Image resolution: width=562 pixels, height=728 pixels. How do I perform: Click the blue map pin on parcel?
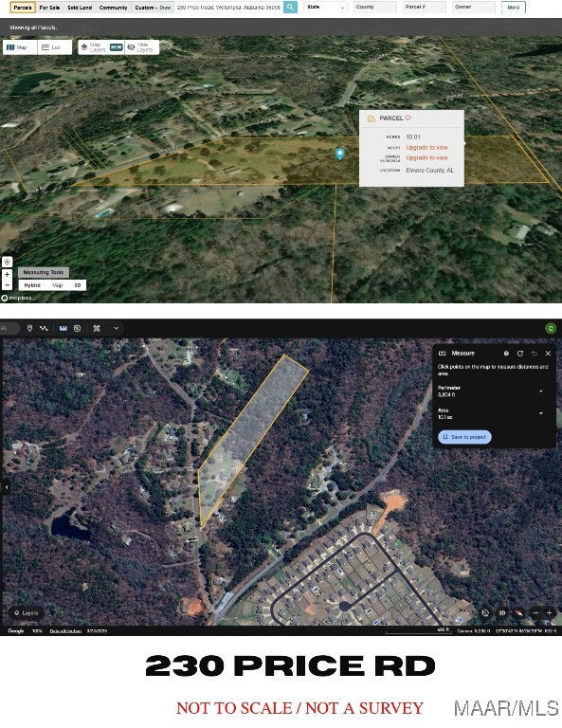[x=339, y=155]
